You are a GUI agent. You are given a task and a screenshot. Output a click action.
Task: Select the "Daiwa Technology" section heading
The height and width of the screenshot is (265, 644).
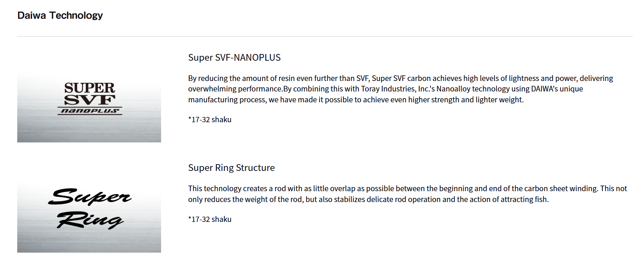pyautogui.click(x=60, y=15)
